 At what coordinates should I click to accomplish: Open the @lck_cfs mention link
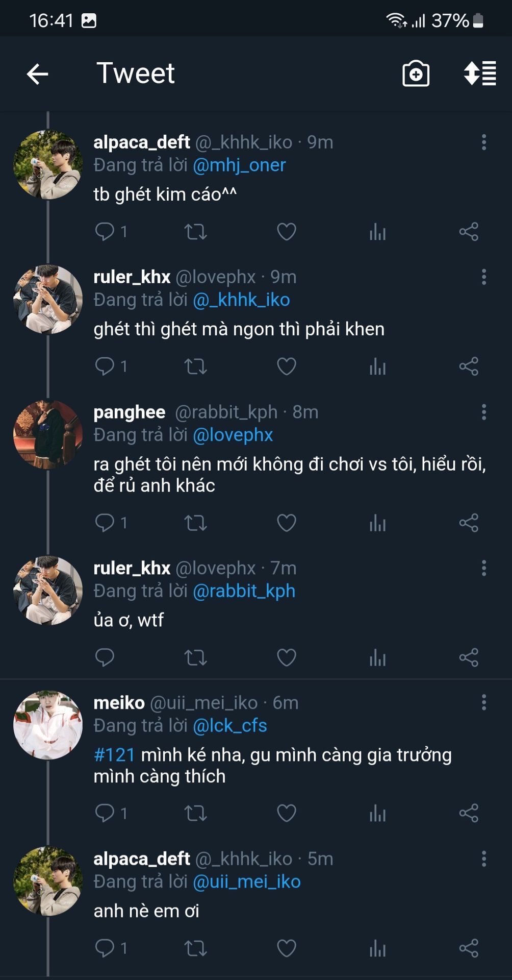[x=230, y=726]
